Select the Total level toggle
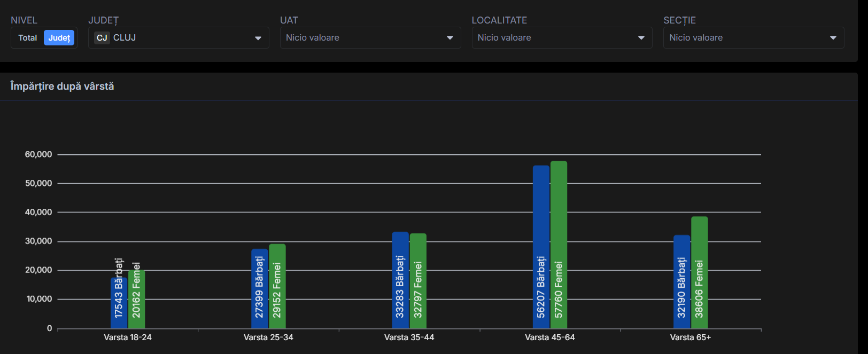This screenshot has width=868, height=354. point(28,38)
